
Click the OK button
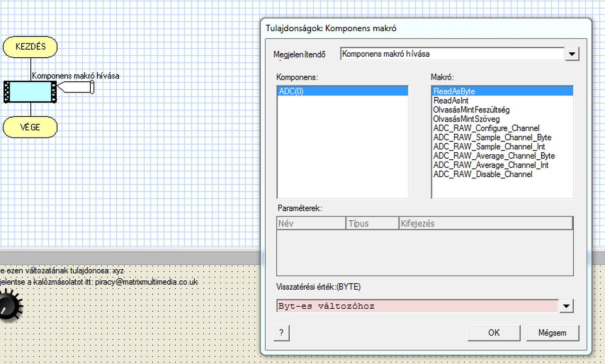tap(494, 333)
